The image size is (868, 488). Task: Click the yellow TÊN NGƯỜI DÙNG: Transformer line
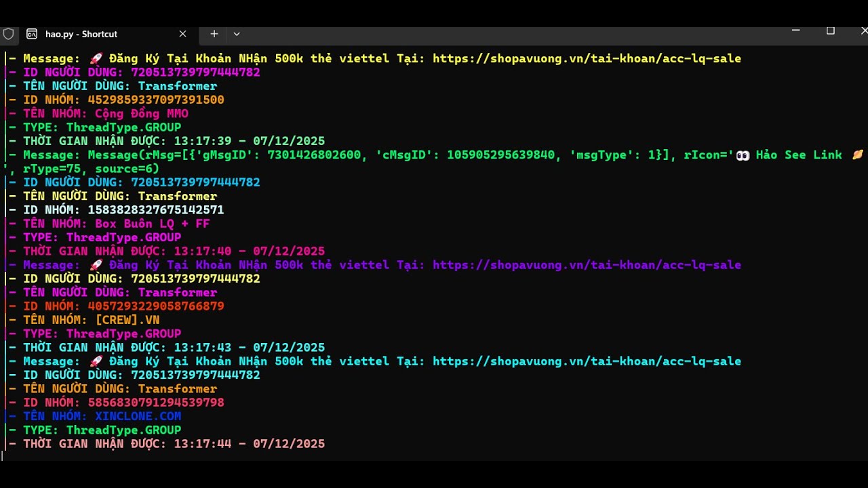[x=113, y=197]
